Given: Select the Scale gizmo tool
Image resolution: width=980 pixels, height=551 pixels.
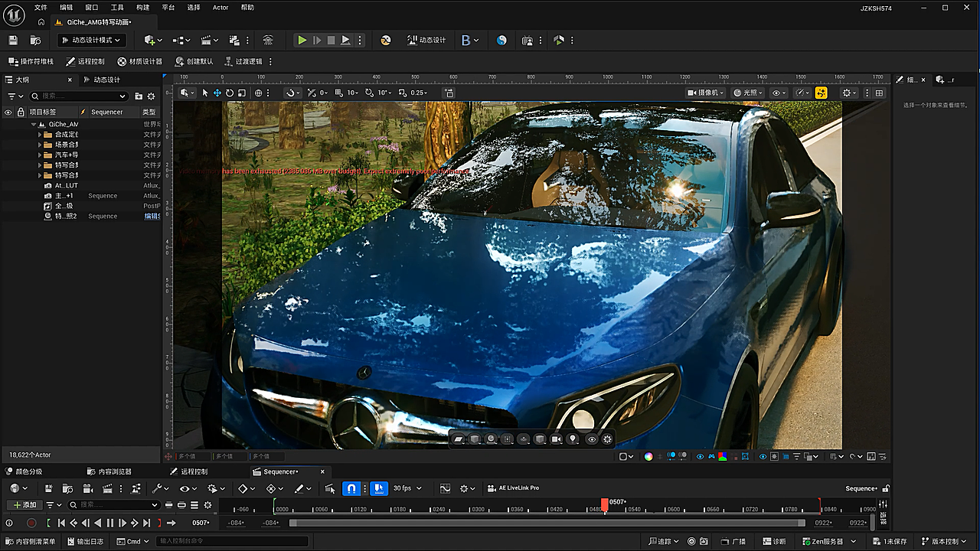Looking at the screenshot, I should [242, 93].
